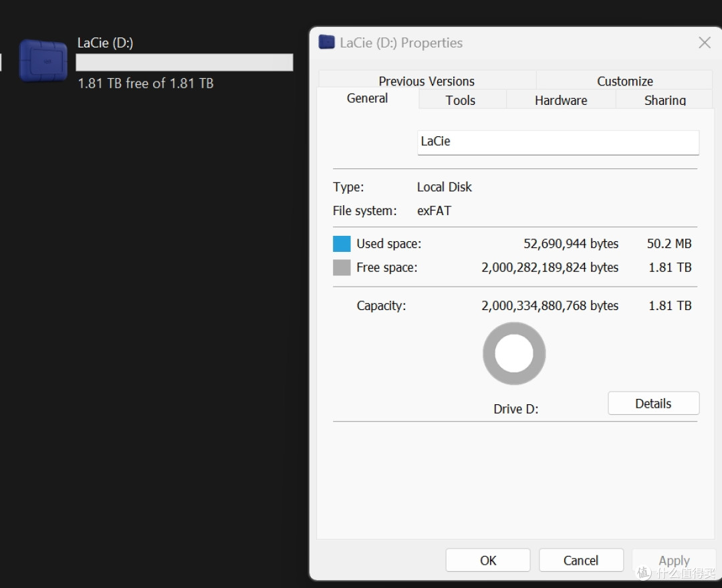Image resolution: width=722 pixels, height=588 pixels.
Task: Open the Customize tab
Action: point(625,81)
